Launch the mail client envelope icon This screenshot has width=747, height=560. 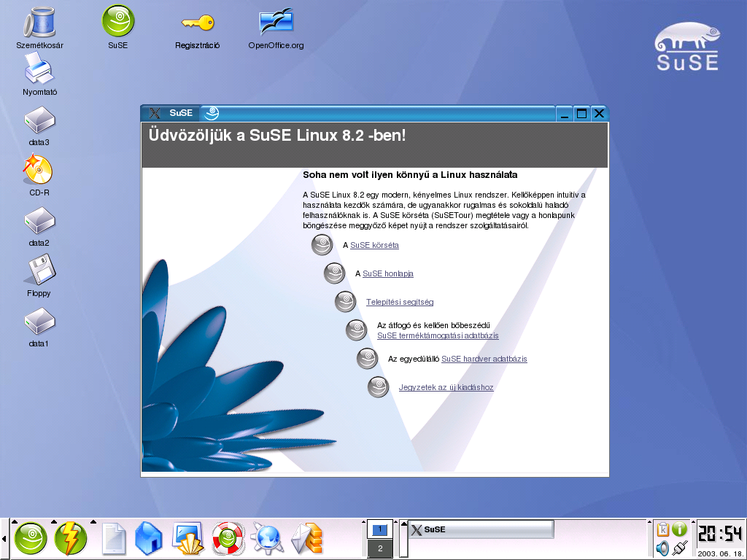point(306,539)
